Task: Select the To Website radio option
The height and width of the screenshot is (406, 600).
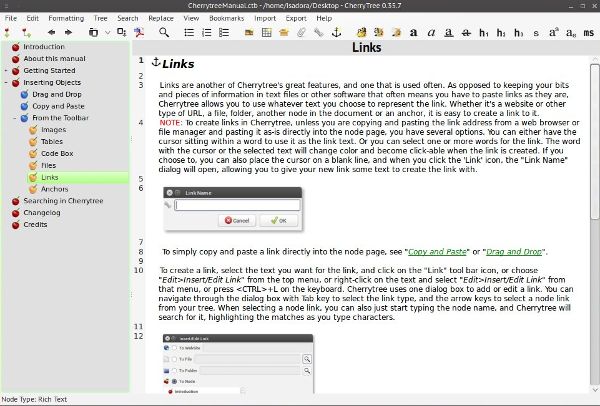Action: coord(174,348)
